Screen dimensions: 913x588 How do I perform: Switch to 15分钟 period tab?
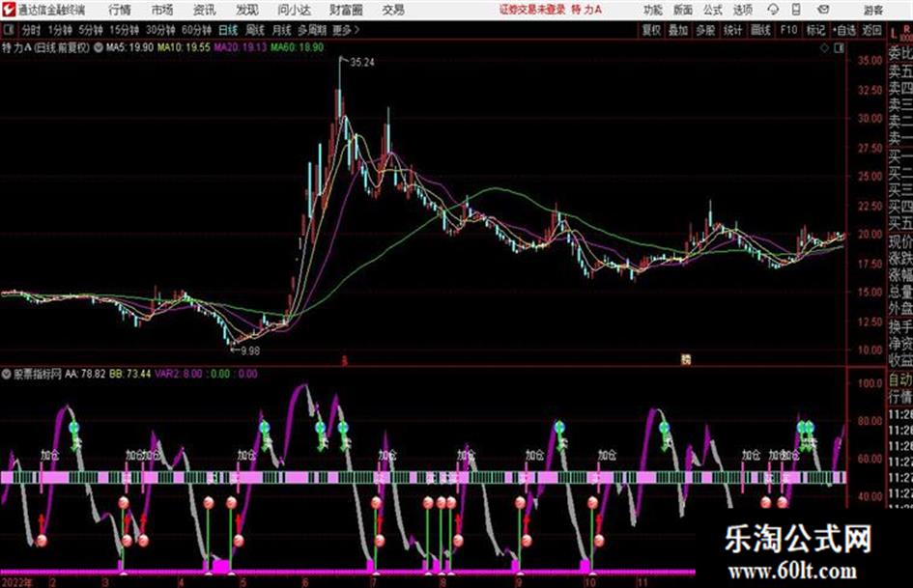pos(125,30)
